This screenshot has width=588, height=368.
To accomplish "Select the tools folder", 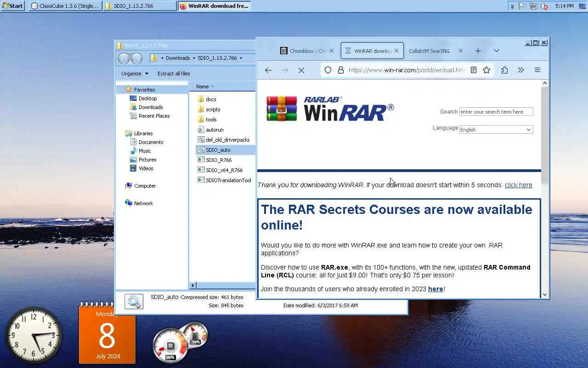I will coord(211,120).
